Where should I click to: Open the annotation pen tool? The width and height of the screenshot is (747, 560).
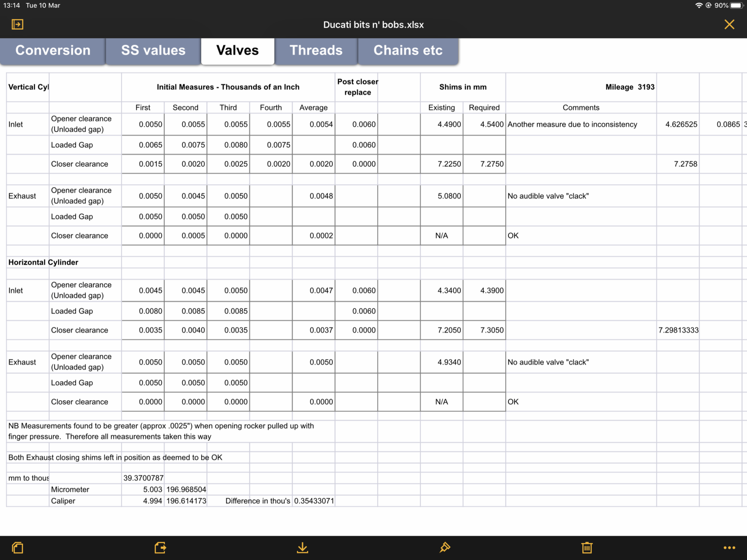[x=444, y=547]
